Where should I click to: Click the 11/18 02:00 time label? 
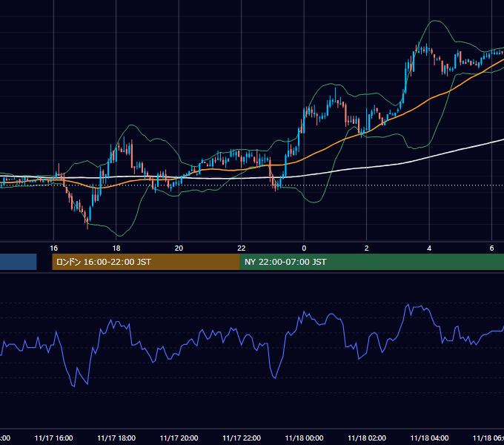[367, 438]
